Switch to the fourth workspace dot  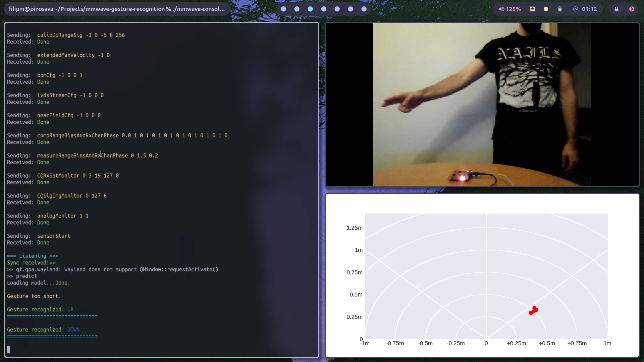324,9
